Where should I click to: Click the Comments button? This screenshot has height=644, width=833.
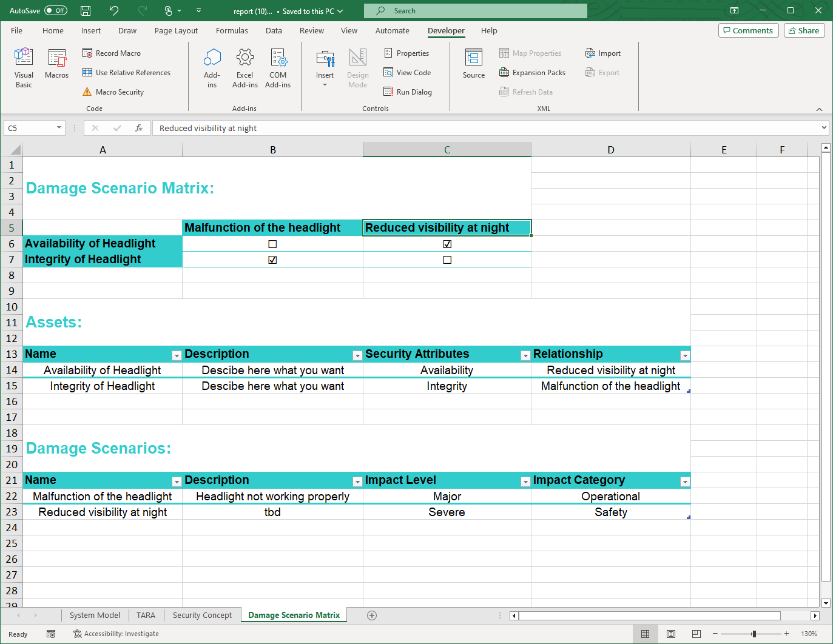748,31
